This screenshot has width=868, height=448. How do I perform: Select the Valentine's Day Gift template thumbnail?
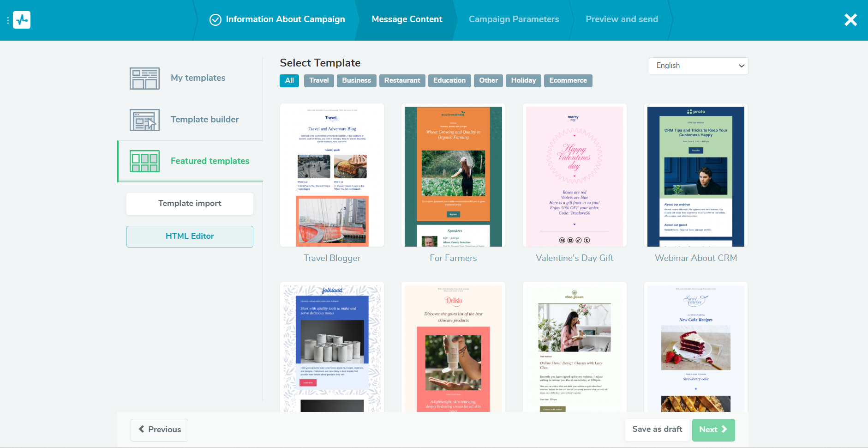click(x=574, y=176)
